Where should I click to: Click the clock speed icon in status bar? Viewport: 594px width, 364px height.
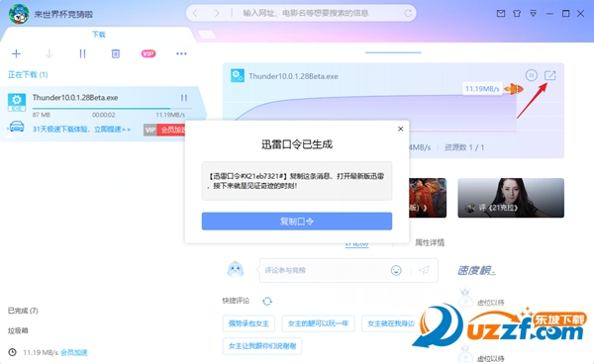tap(13, 352)
